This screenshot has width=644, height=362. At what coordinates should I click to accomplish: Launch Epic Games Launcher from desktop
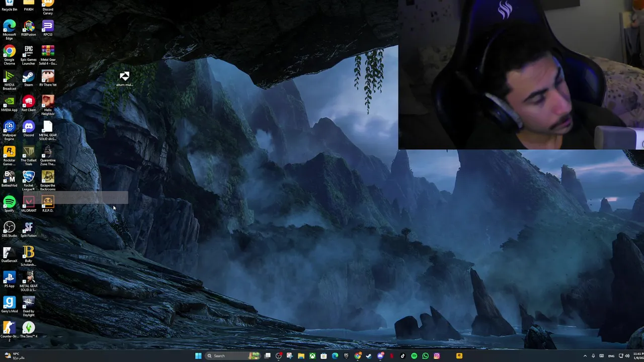tap(29, 55)
